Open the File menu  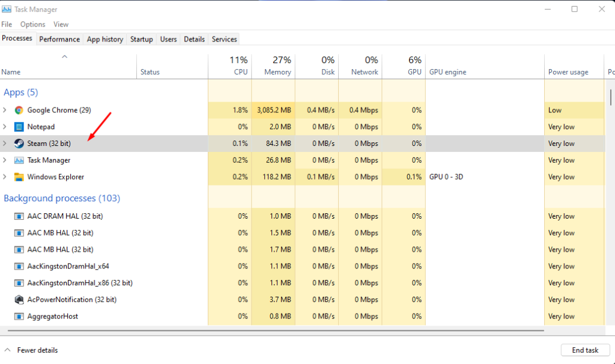click(x=7, y=24)
